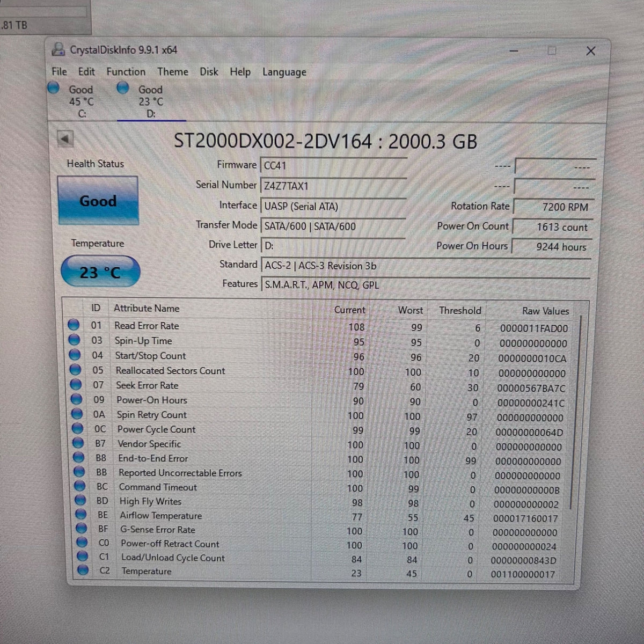Click the status orb for Power-On Hours row

[77, 399]
